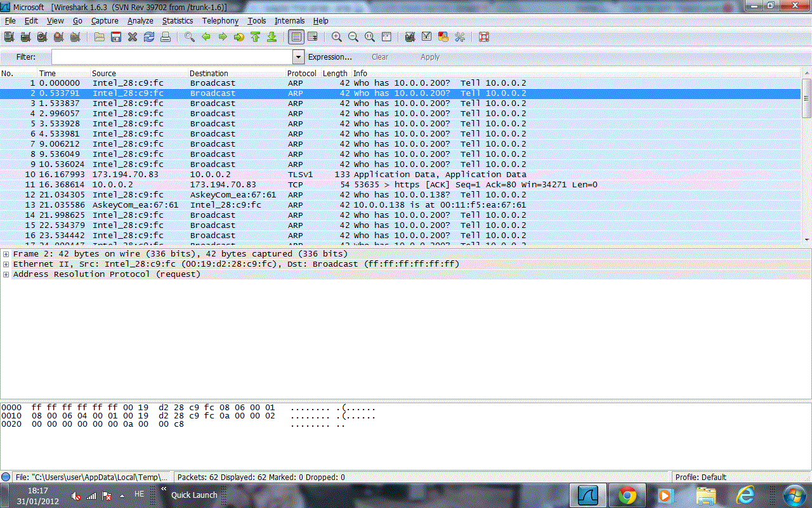This screenshot has width=812, height=508.
Task: Jump to the last packet
Action: point(272,37)
